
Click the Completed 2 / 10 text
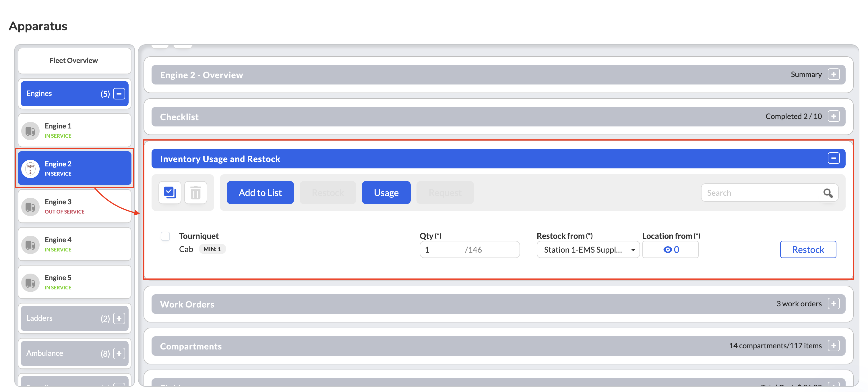pos(794,116)
